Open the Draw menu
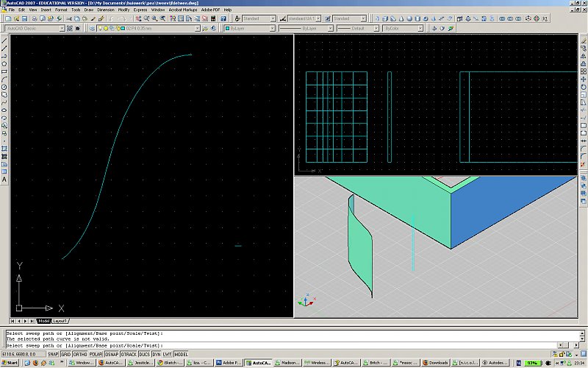The width and height of the screenshot is (588, 368). (x=88, y=10)
